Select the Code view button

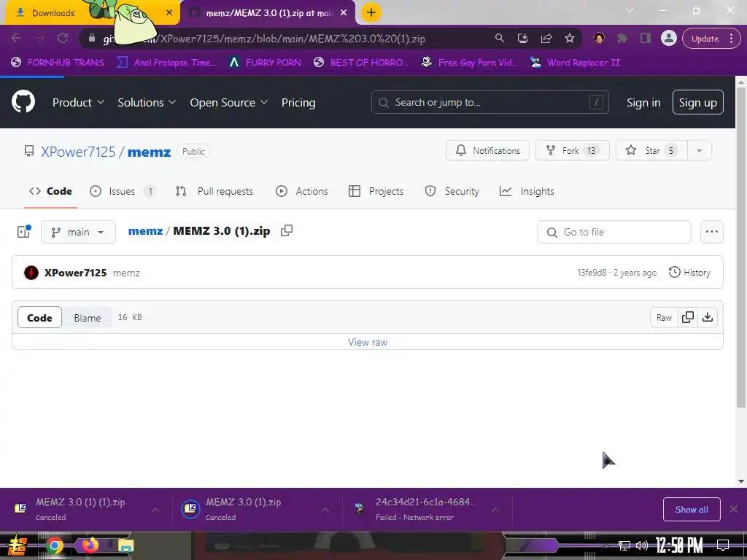point(39,318)
